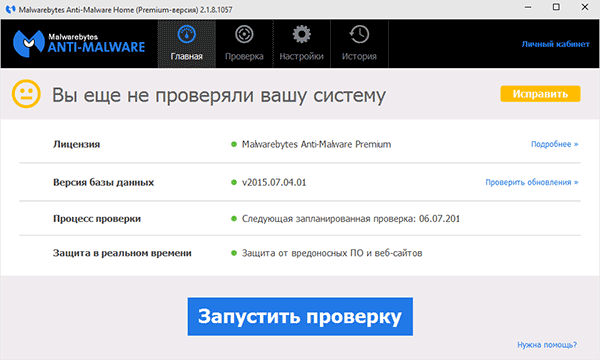The image size is (600, 360).
Task: Click the green dot beside database version
Action: (234, 182)
